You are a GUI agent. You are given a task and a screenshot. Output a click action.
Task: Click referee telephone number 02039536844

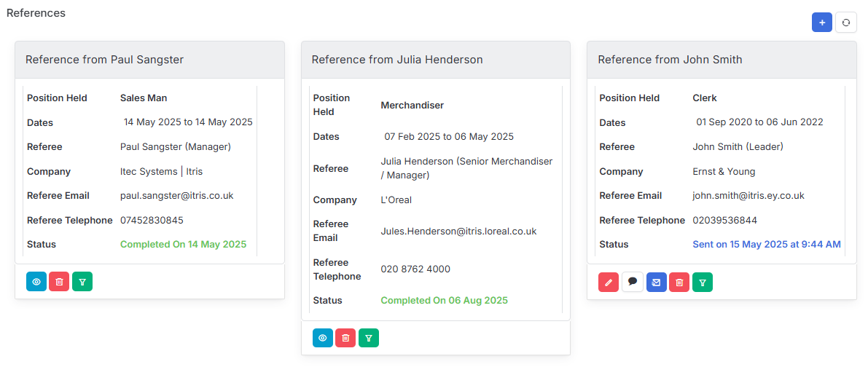(x=724, y=220)
